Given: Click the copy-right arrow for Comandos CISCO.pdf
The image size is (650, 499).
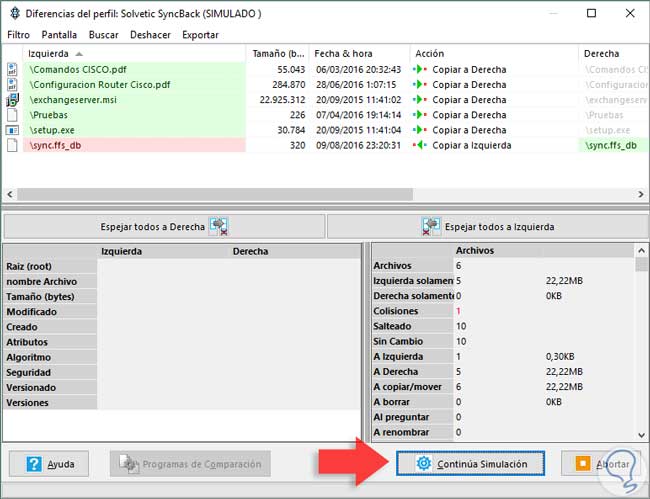Looking at the screenshot, I should pyautogui.click(x=420, y=69).
